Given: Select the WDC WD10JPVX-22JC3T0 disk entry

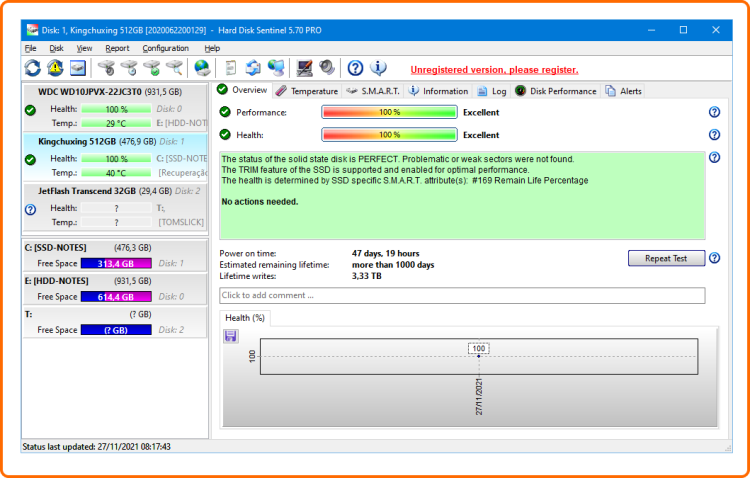Looking at the screenshot, I should [x=115, y=107].
